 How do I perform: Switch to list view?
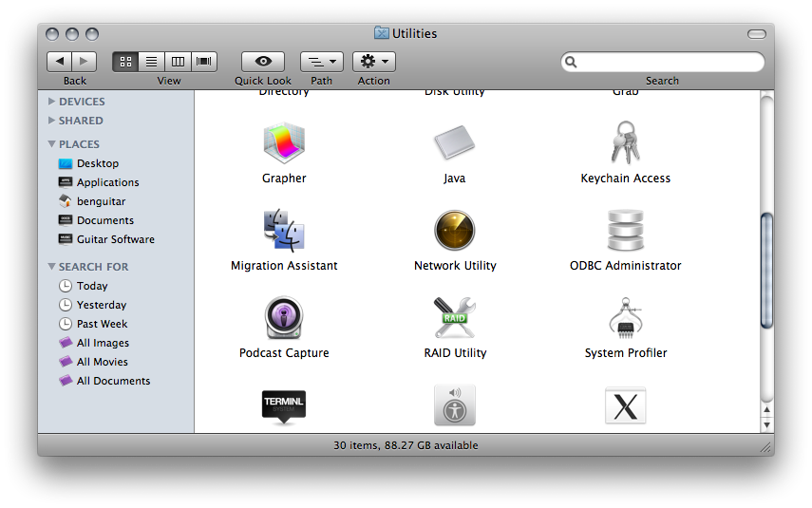(x=151, y=62)
